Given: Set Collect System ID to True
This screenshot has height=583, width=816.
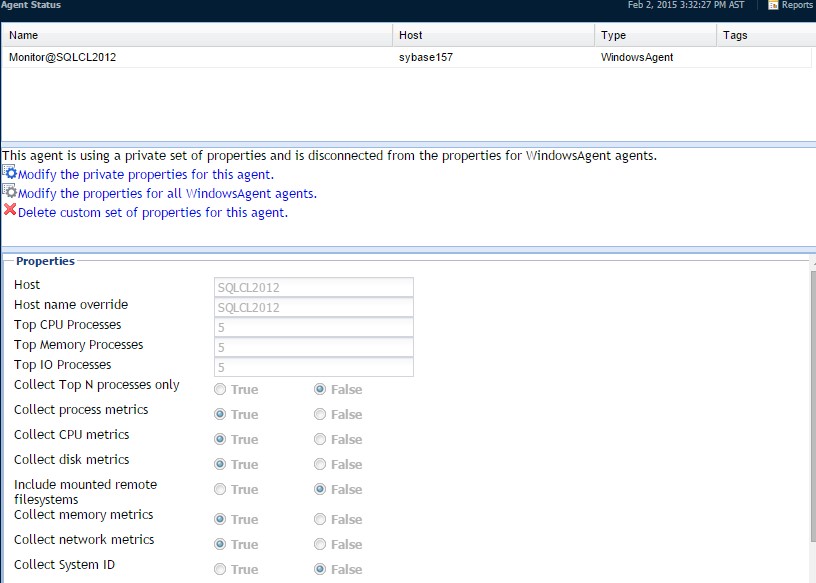Looking at the screenshot, I should [219, 569].
